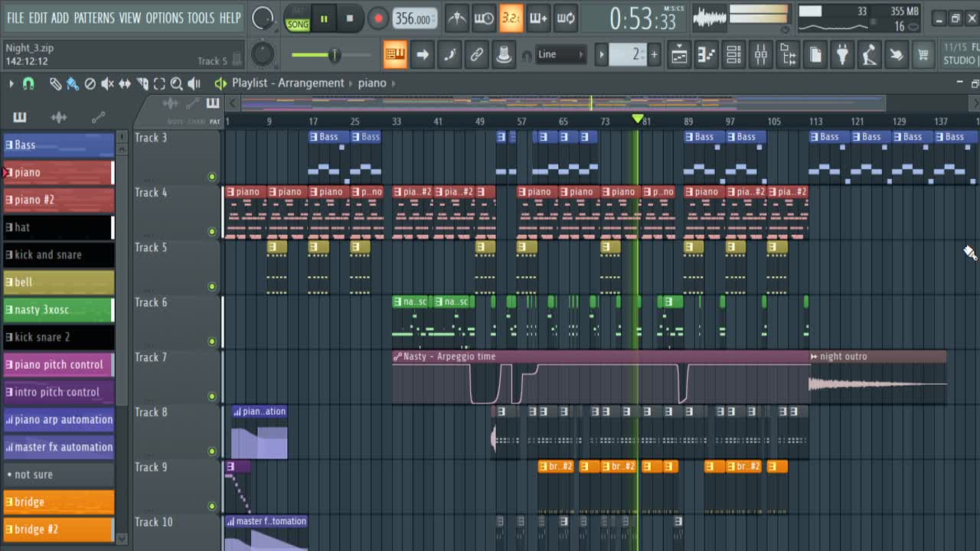
Task: Select the 'bridge #2' pattern
Action: (x=58, y=530)
